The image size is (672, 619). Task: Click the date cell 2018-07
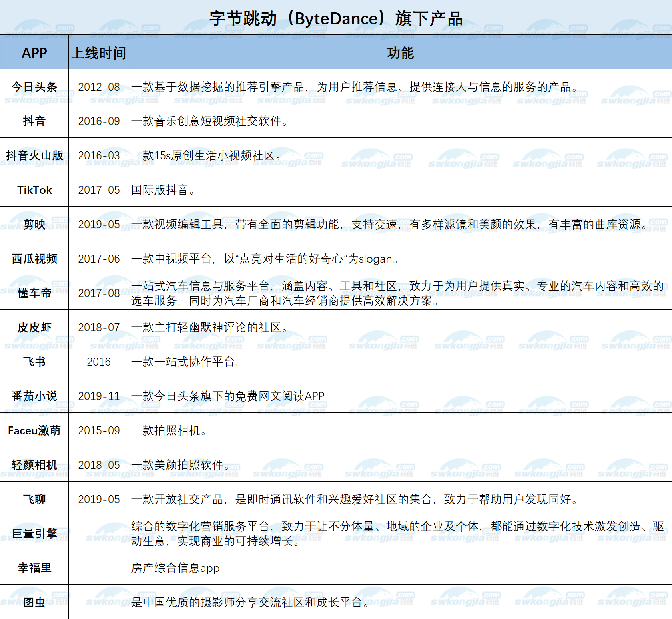coord(99,327)
